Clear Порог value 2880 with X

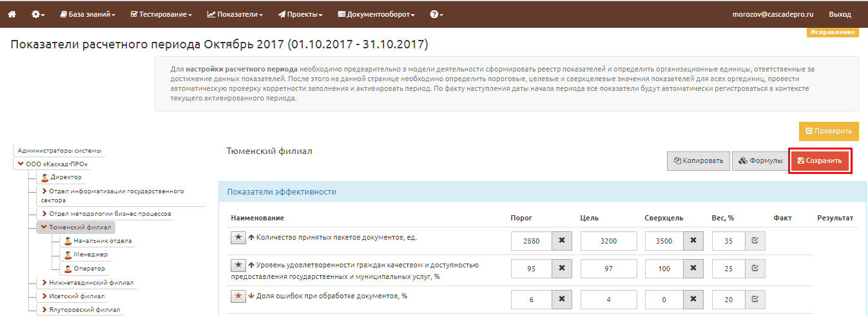[x=561, y=241]
